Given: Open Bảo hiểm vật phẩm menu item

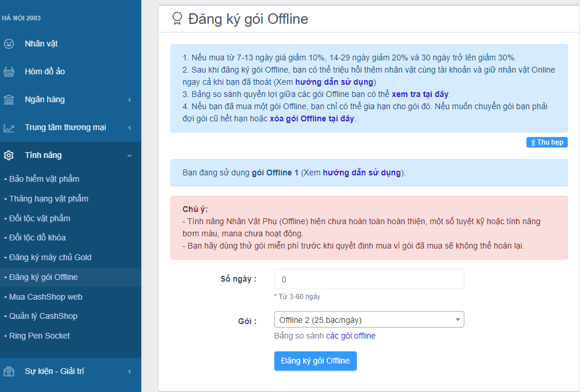Looking at the screenshot, I should pos(44,179).
